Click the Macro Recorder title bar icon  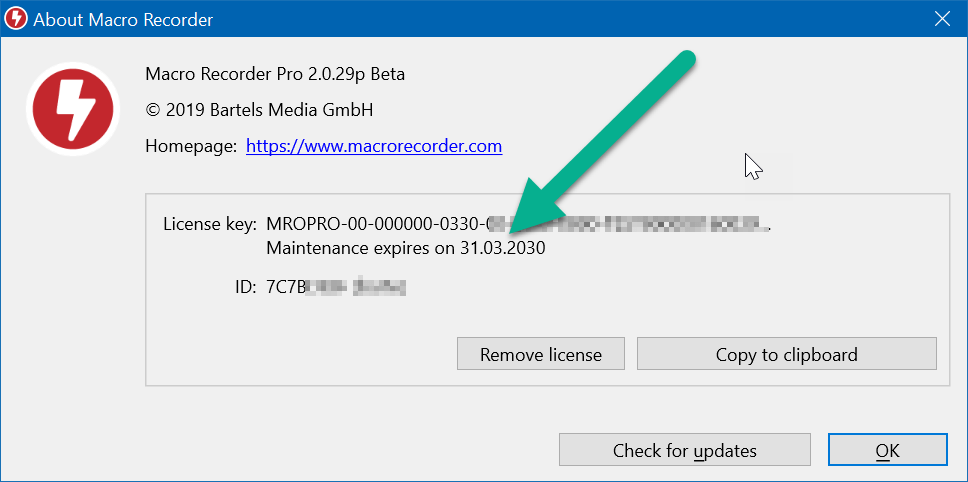tap(17, 19)
